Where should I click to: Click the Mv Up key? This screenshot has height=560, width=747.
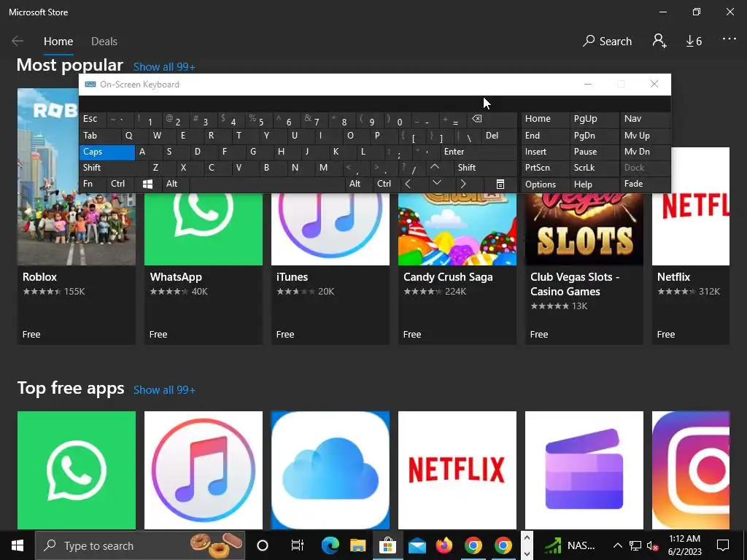pyautogui.click(x=645, y=136)
